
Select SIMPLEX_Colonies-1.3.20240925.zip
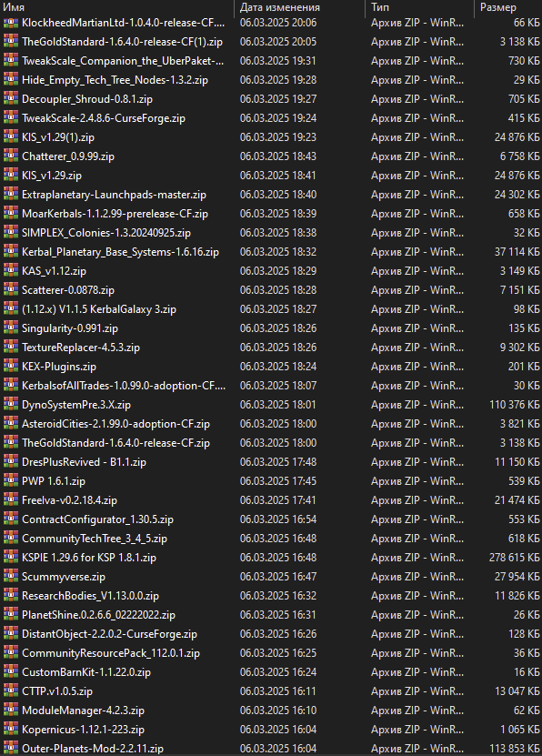106,233
